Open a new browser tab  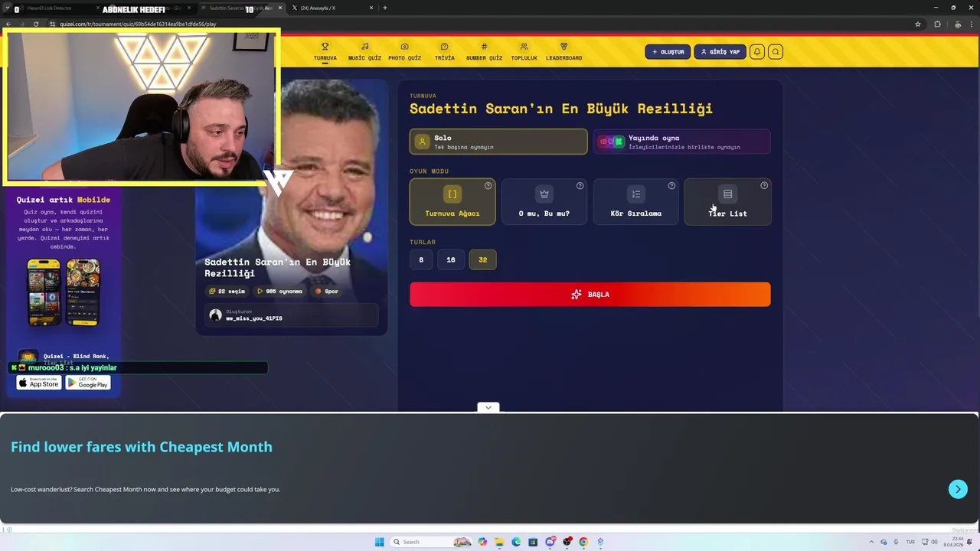384,8
